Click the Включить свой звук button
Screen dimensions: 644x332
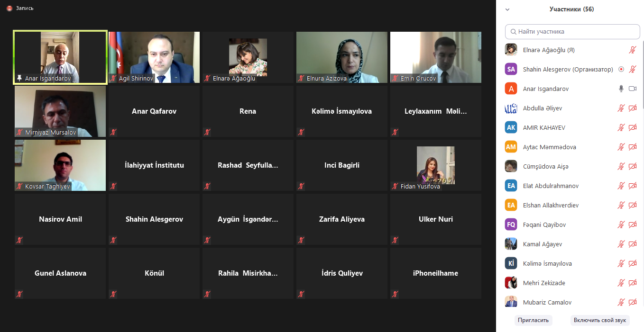pyautogui.click(x=600, y=320)
